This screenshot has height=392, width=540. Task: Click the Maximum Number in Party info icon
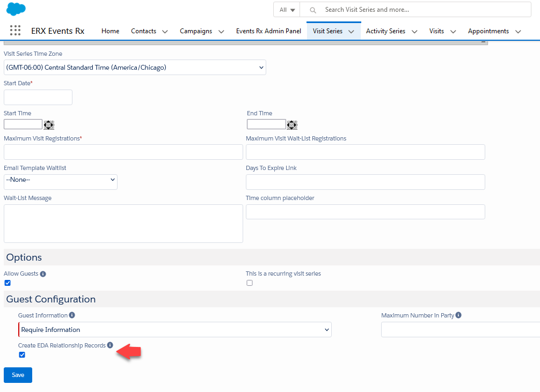pos(458,315)
